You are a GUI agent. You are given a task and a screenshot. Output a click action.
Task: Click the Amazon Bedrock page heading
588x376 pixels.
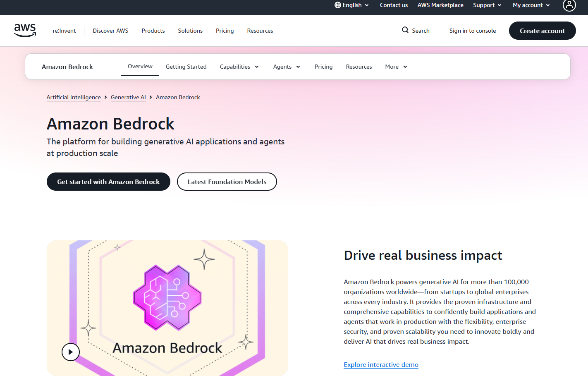[x=110, y=124]
